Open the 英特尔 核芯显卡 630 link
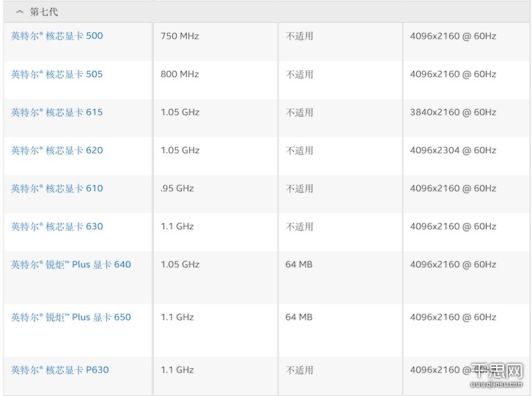 coord(57,226)
